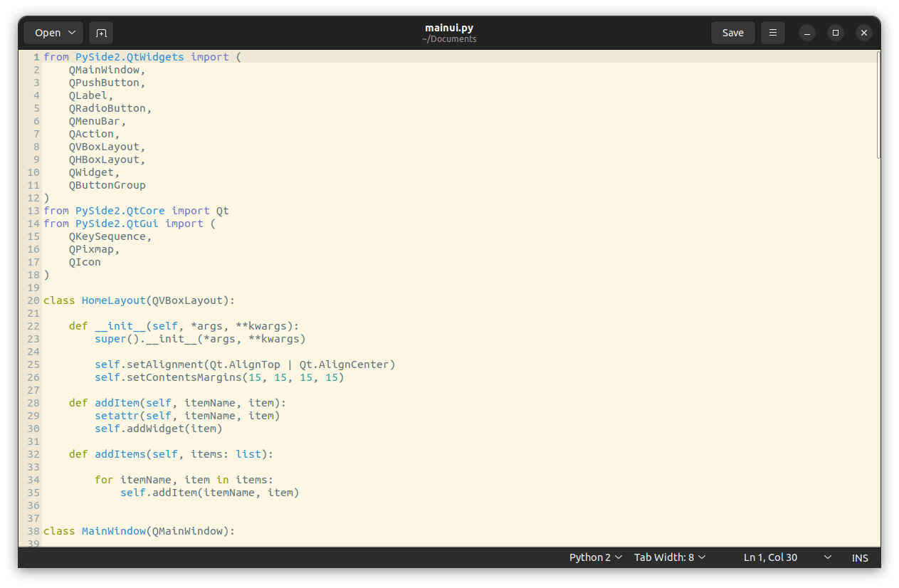Close the mainui.py window
Image resolution: width=899 pixels, height=588 pixels.
click(863, 33)
